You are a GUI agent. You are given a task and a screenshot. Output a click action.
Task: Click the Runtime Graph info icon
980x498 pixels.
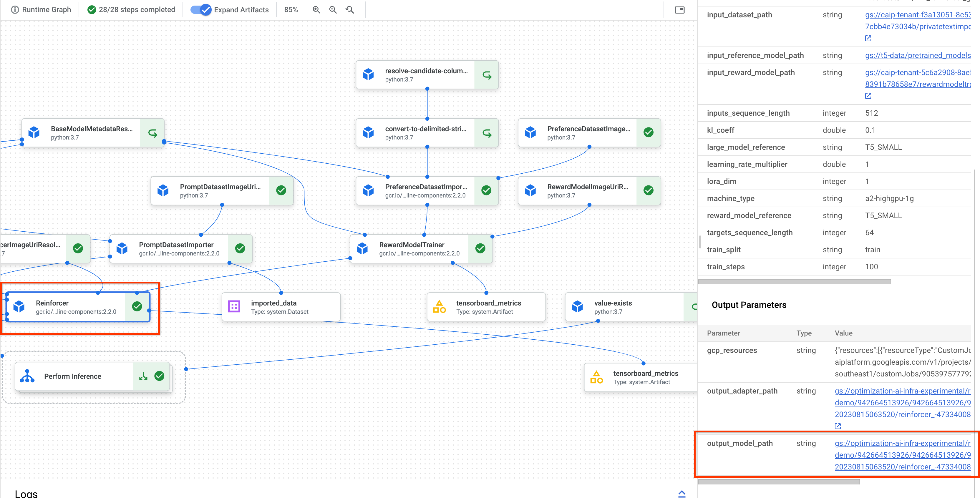coord(15,10)
